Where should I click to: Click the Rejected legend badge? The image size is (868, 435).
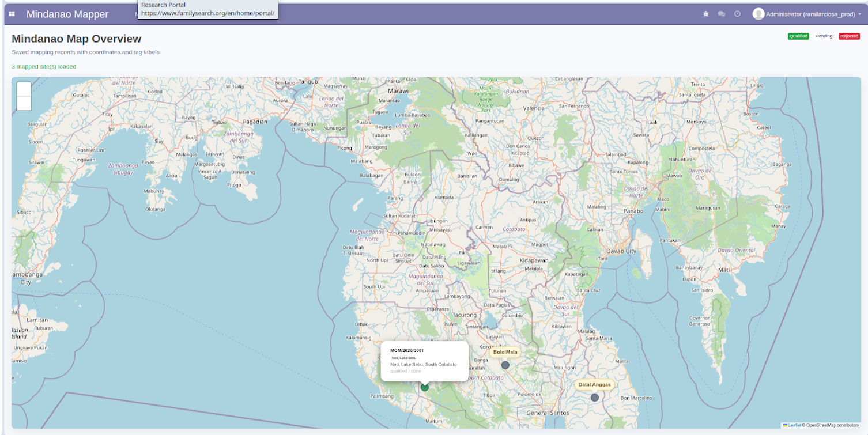849,36
